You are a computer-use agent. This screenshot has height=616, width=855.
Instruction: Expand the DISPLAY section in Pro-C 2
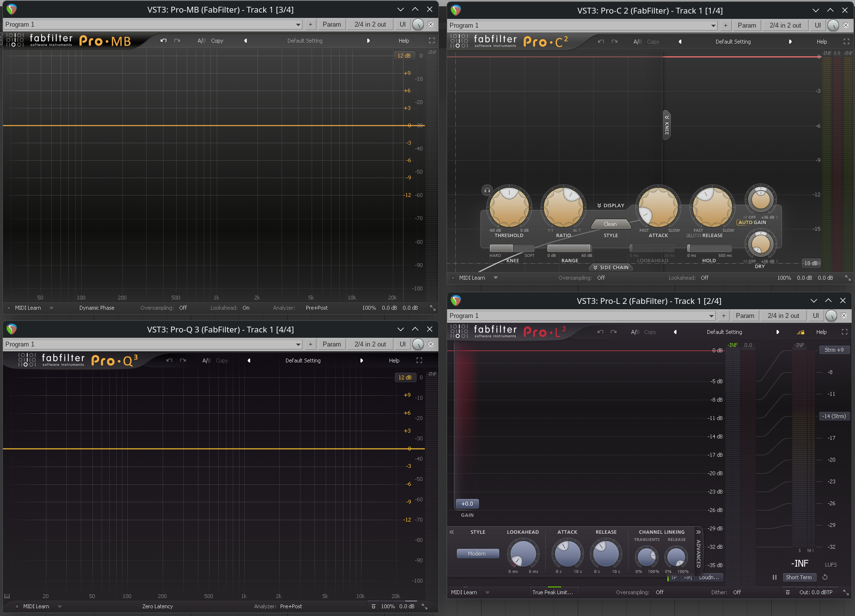coord(611,206)
